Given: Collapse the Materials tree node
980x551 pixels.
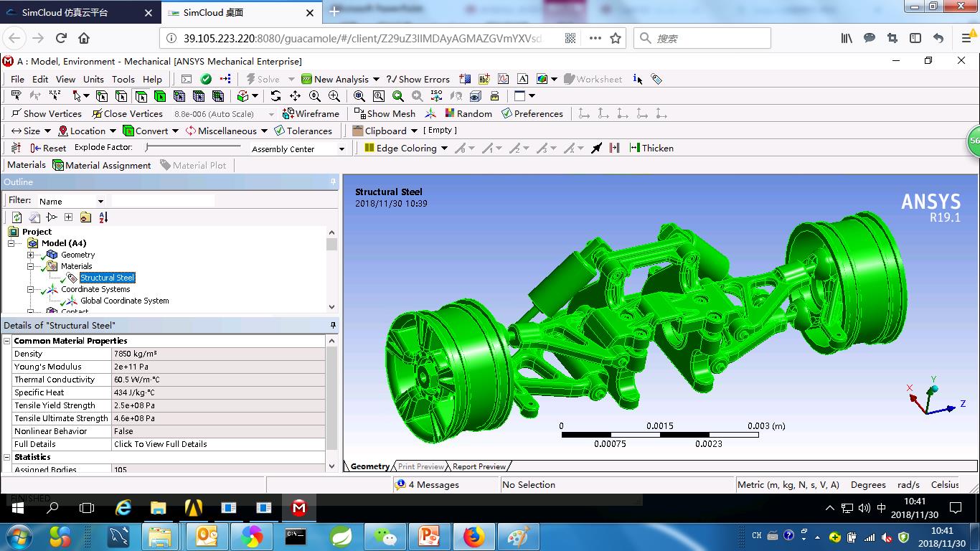Looking at the screenshot, I should pyautogui.click(x=31, y=266).
